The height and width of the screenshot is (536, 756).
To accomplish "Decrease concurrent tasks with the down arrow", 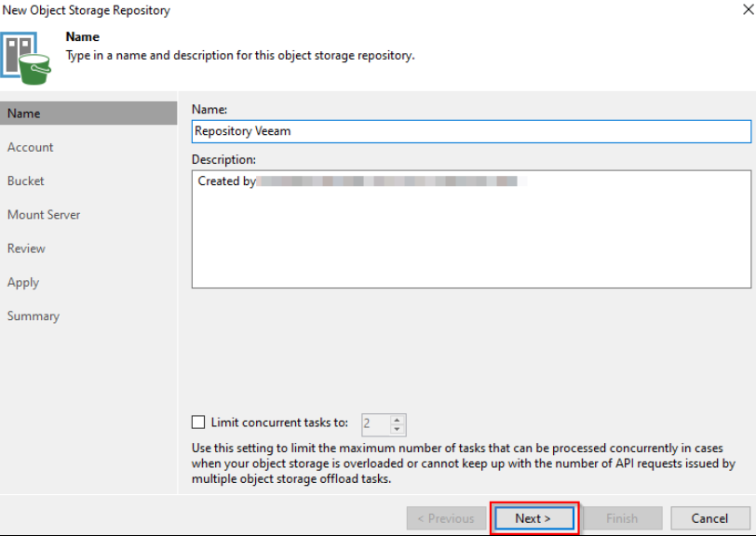I will (398, 430).
